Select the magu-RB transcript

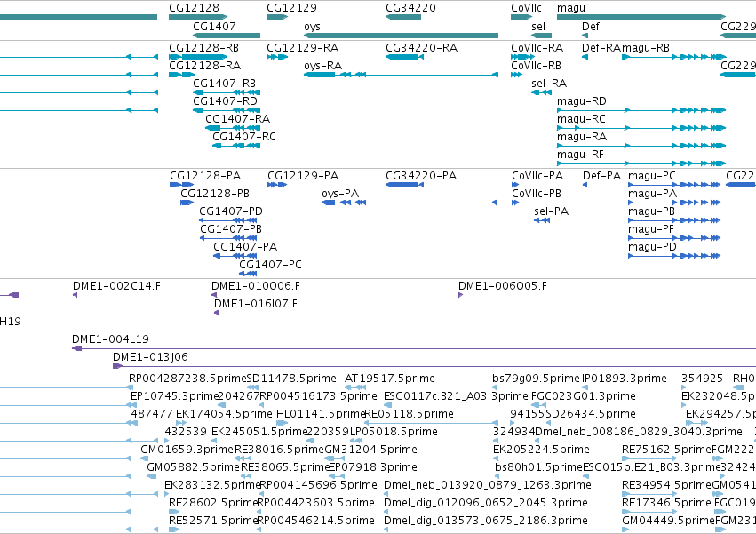[x=674, y=57]
